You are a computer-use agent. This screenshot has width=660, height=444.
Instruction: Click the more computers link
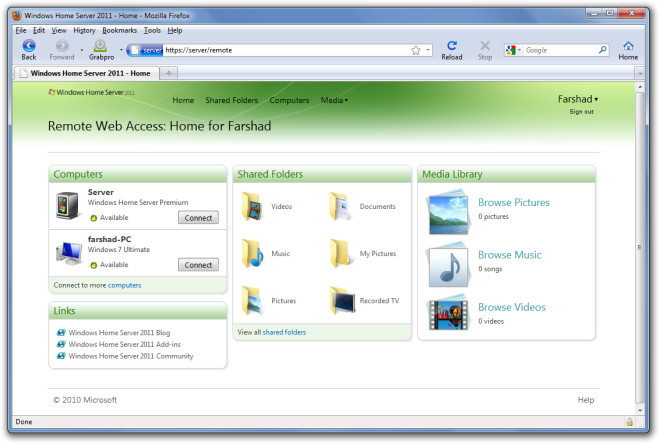(124, 285)
